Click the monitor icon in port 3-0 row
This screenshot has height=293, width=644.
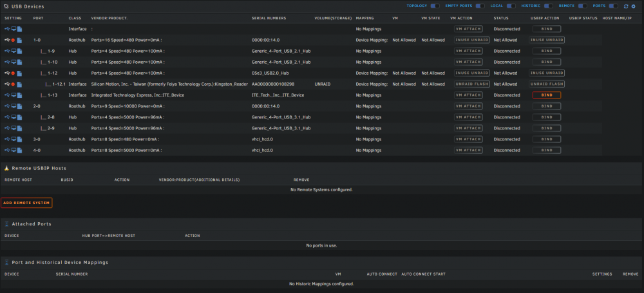[14, 139]
